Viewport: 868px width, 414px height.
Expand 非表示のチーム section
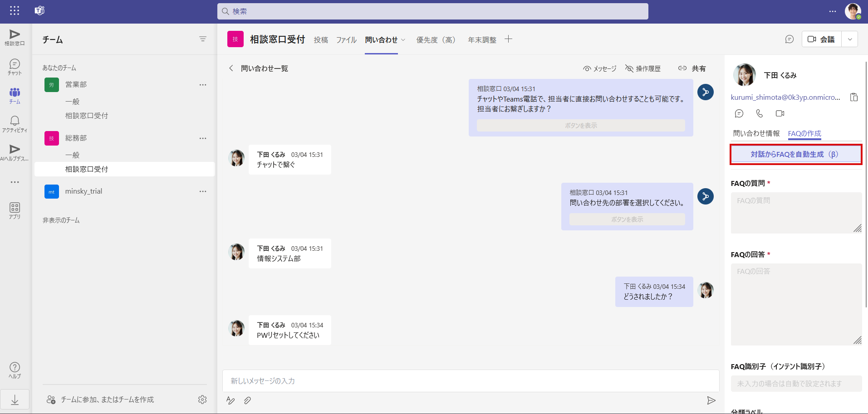pos(61,220)
